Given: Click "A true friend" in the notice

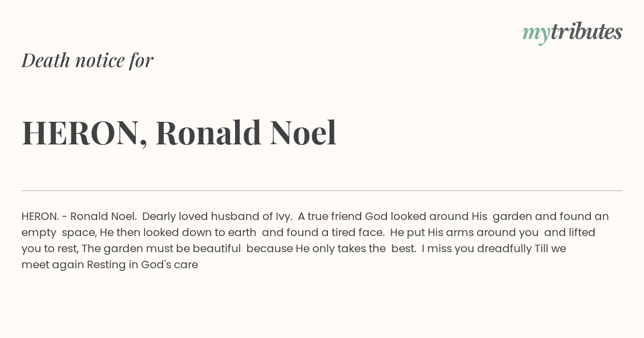Looking at the screenshot, I should click(330, 217).
